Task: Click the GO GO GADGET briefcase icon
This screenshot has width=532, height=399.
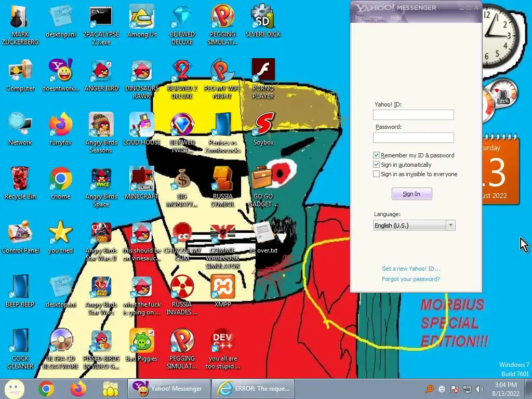Action: pyautogui.click(x=263, y=187)
